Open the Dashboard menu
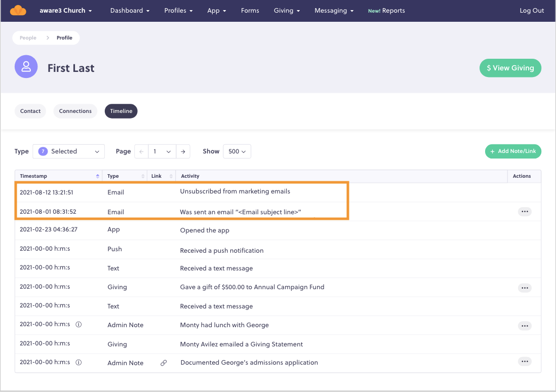 coord(130,11)
